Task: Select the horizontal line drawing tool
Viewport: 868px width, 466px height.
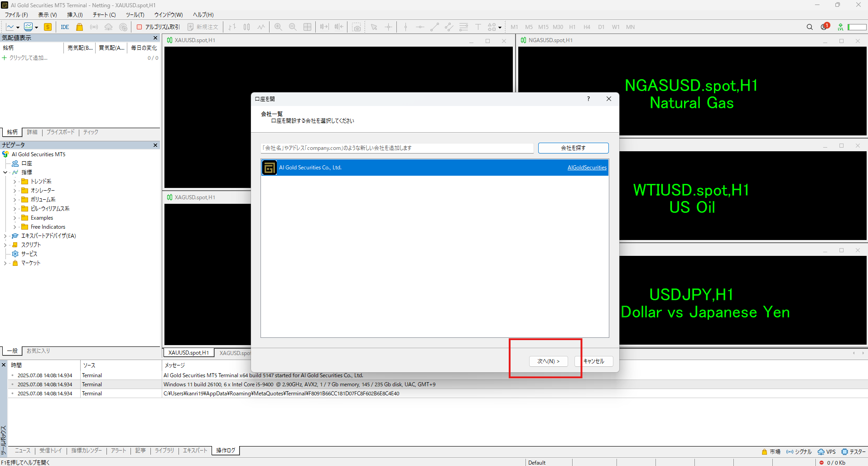Action: coord(420,27)
